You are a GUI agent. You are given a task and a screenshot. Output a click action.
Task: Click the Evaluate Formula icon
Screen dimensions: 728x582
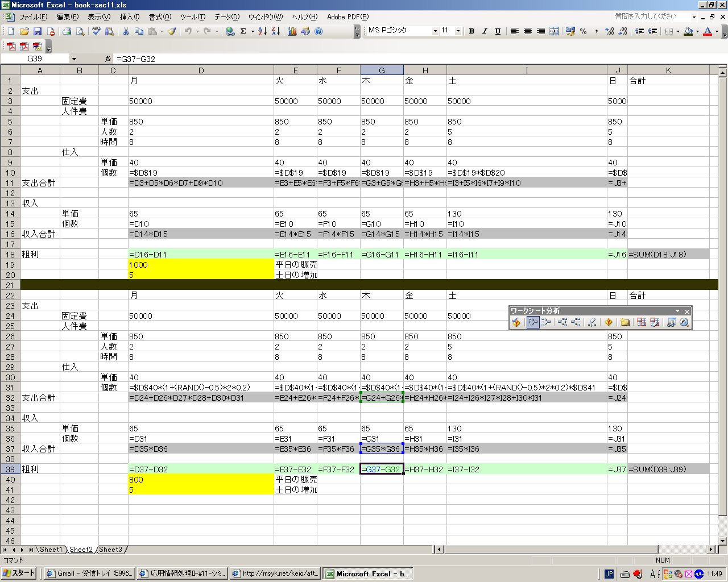tap(684, 322)
